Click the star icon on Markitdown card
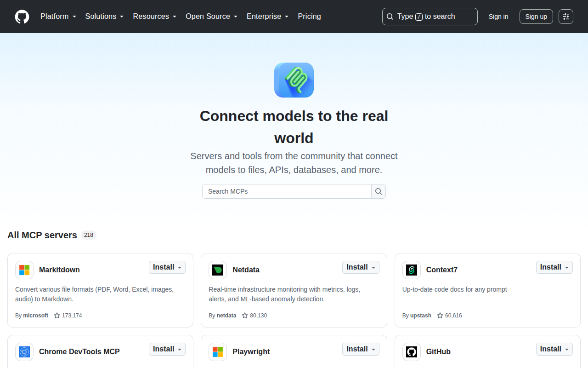Viewport: 588px width, 368px height. pos(57,316)
